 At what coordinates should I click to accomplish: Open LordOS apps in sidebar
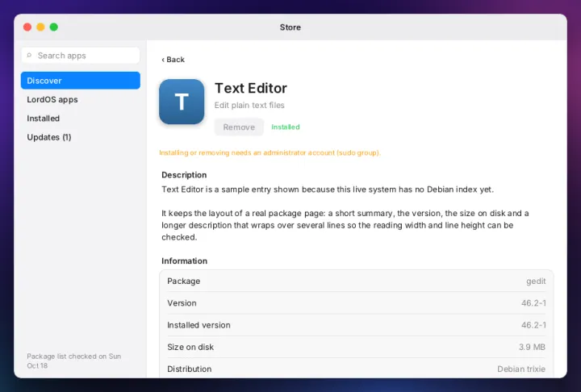tap(52, 100)
